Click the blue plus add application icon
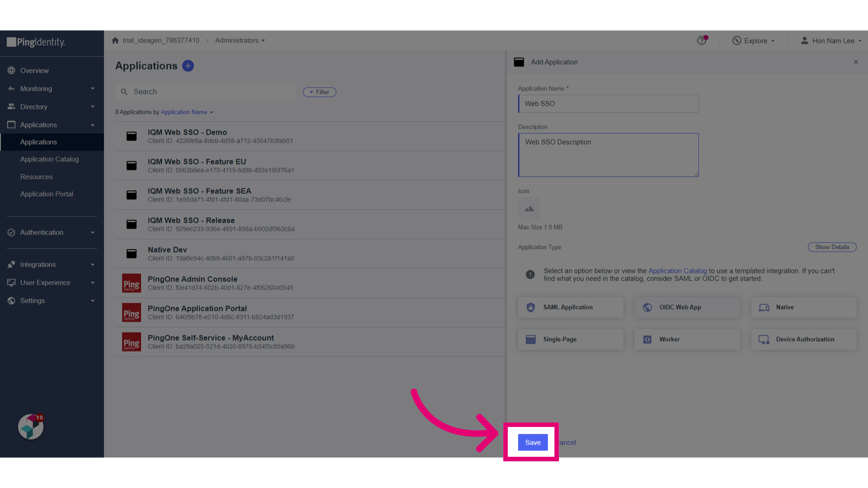Viewport: 868px width, 488px height. point(188,66)
